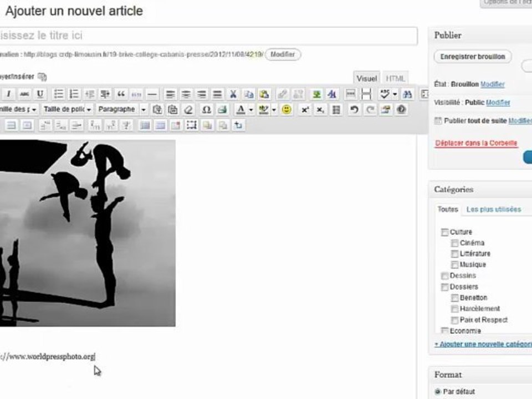Open highlight color dropdown arrow
Screen dimensions: 532x399
click(x=274, y=110)
